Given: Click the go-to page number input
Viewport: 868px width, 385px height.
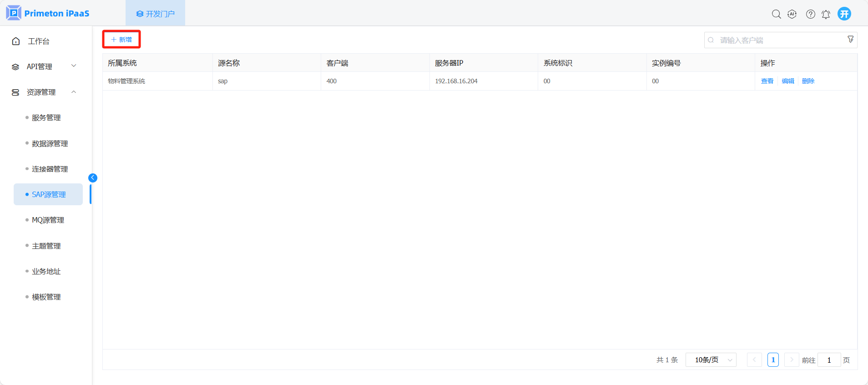Looking at the screenshot, I should 828,360.
